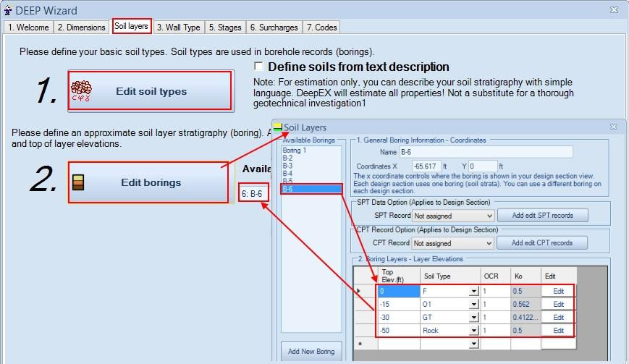
Task: Click the OCR column header
Action: click(495, 276)
